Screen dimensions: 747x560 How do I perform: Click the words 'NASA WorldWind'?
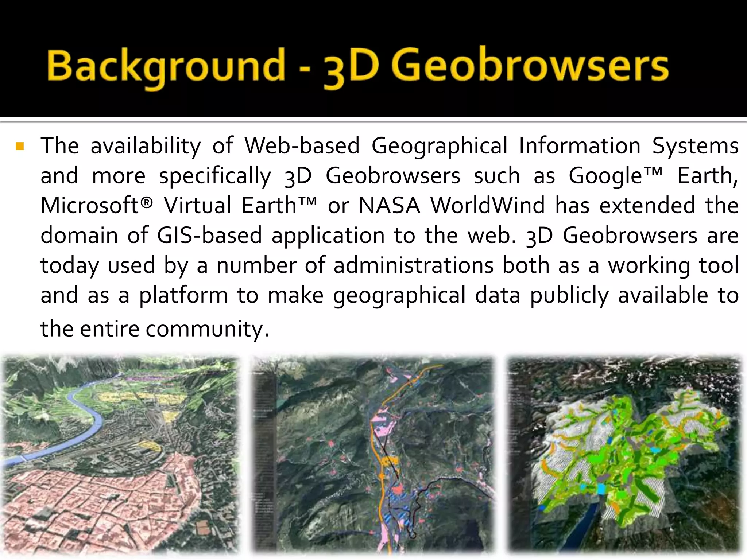452,205
